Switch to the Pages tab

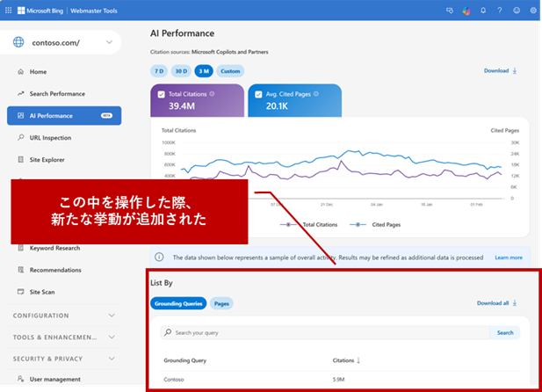tap(221, 303)
